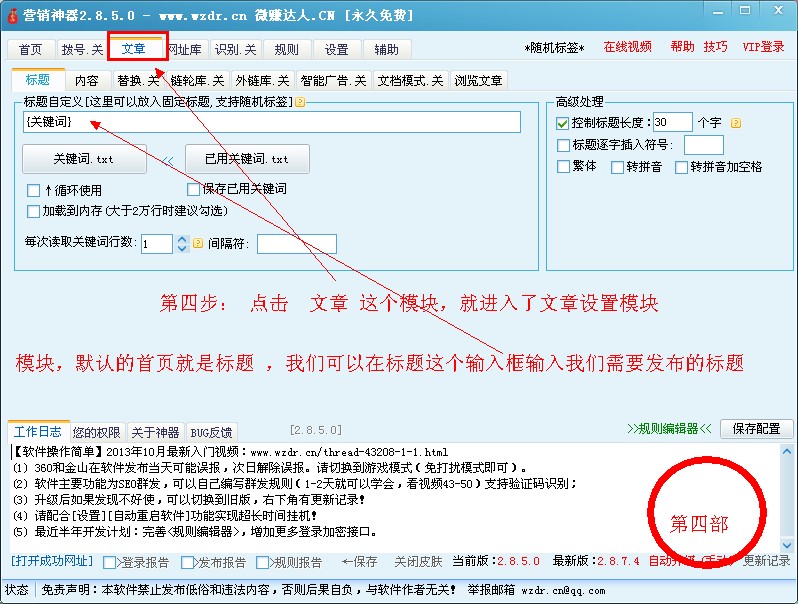The width and height of the screenshot is (798, 604).
Task: Click the 打开成功网址 link
Action: pos(52,561)
